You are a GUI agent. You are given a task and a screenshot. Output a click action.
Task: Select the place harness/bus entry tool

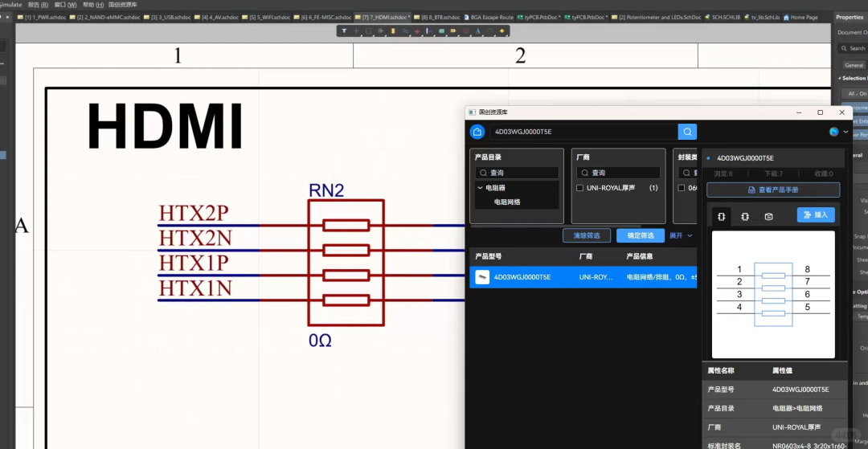click(x=429, y=31)
